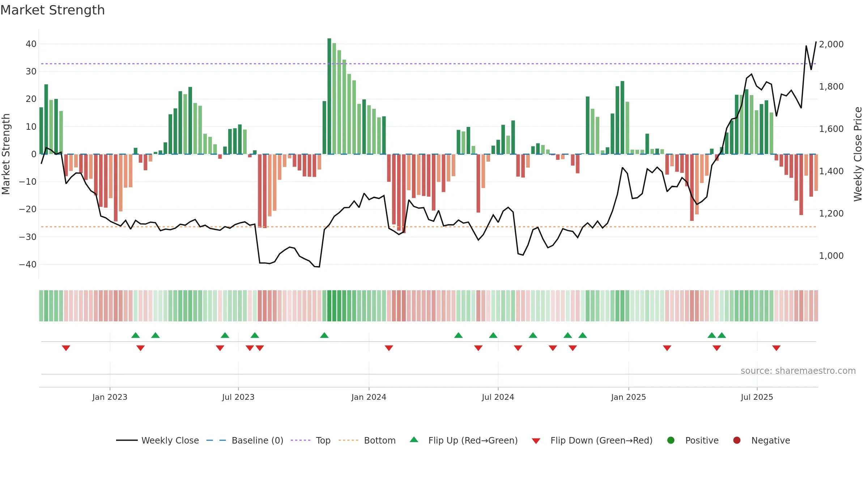
Task: Toggle the Weekly Close legend entry
Action: (158, 440)
